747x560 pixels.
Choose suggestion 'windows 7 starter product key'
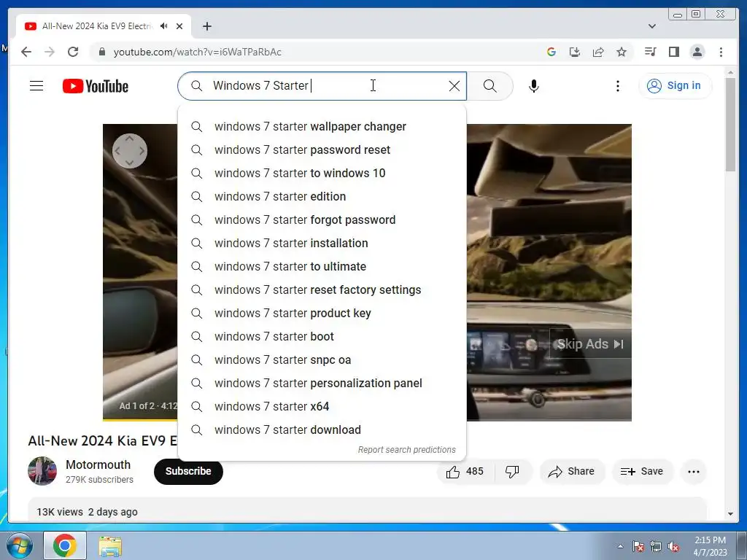pos(322,314)
